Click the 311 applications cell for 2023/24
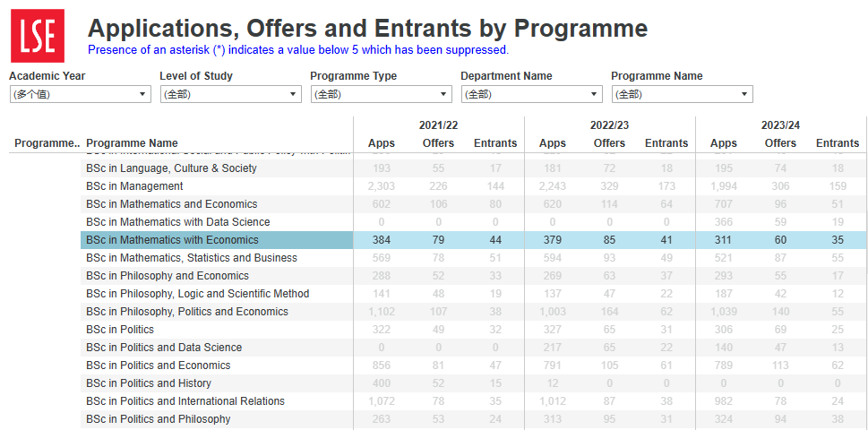This screenshot has width=868, height=430. click(724, 240)
